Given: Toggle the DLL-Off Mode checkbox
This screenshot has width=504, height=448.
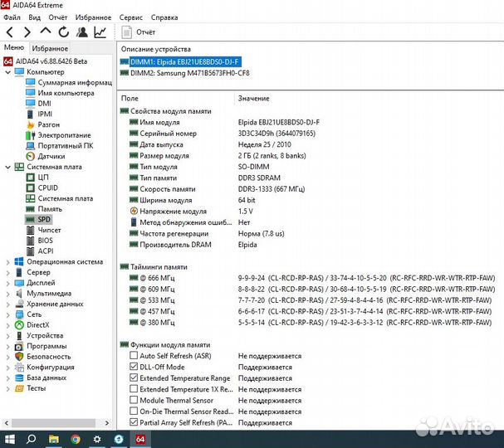Looking at the screenshot, I should [x=135, y=367].
